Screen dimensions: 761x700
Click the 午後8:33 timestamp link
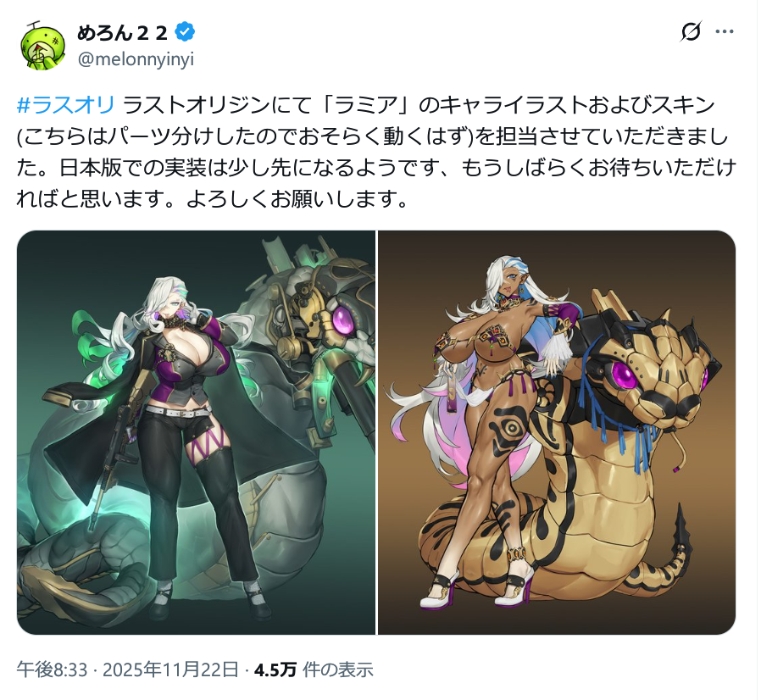[52, 669]
